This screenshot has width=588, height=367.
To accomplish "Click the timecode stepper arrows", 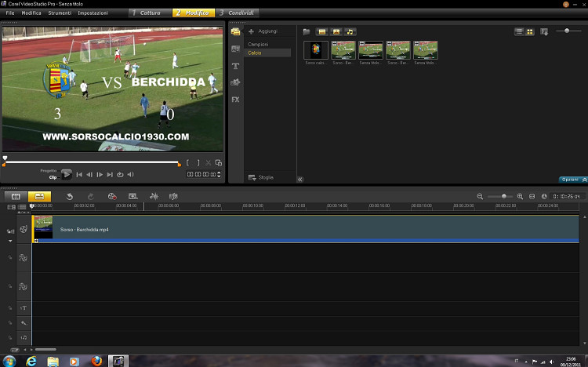I will tap(219, 175).
